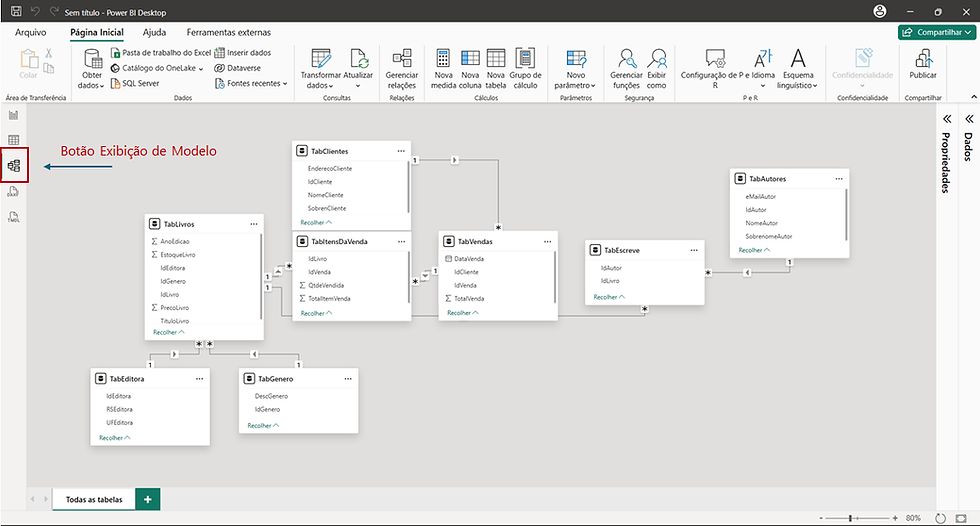
Task: Collapse TabLivros with Recolher
Action: [x=169, y=332]
